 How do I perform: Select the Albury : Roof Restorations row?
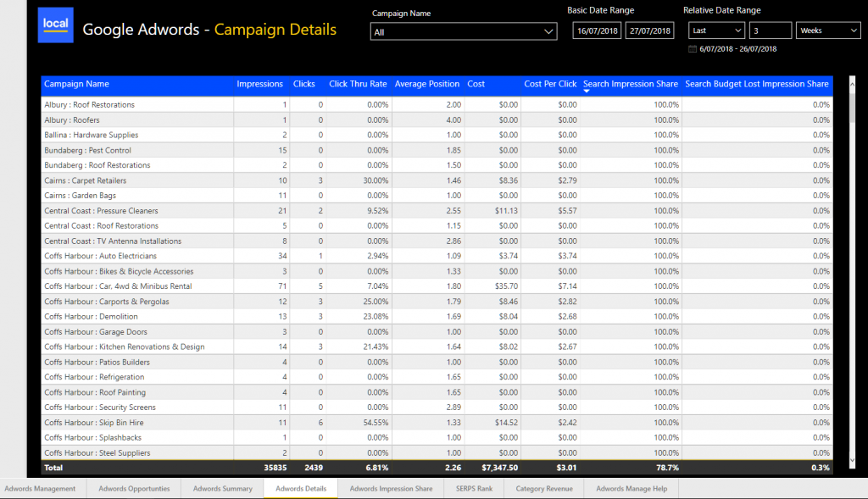coord(437,104)
